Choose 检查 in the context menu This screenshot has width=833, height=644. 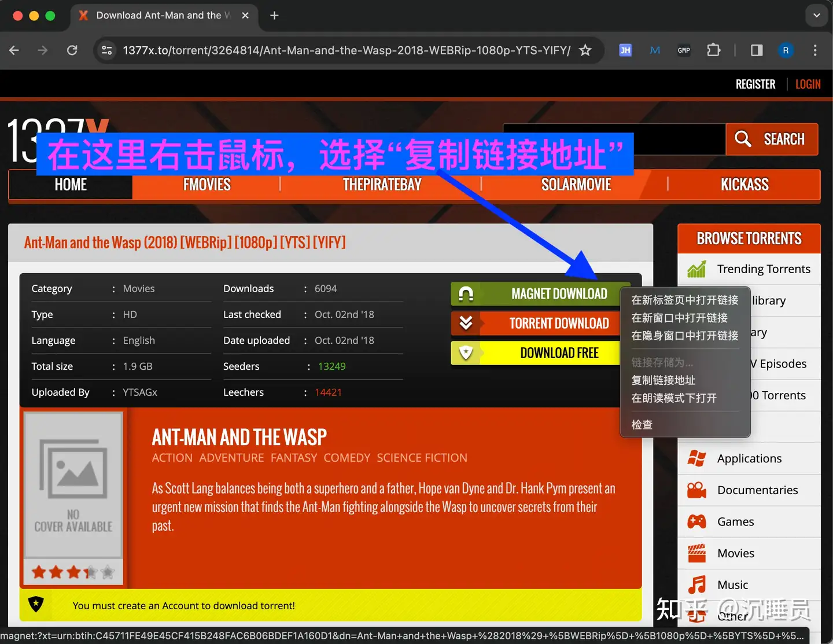685,425
